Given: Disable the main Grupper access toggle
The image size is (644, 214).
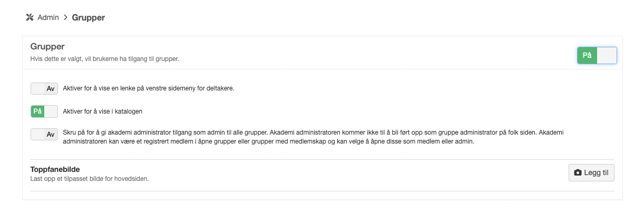Looking at the screenshot, I should tap(597, 55).
